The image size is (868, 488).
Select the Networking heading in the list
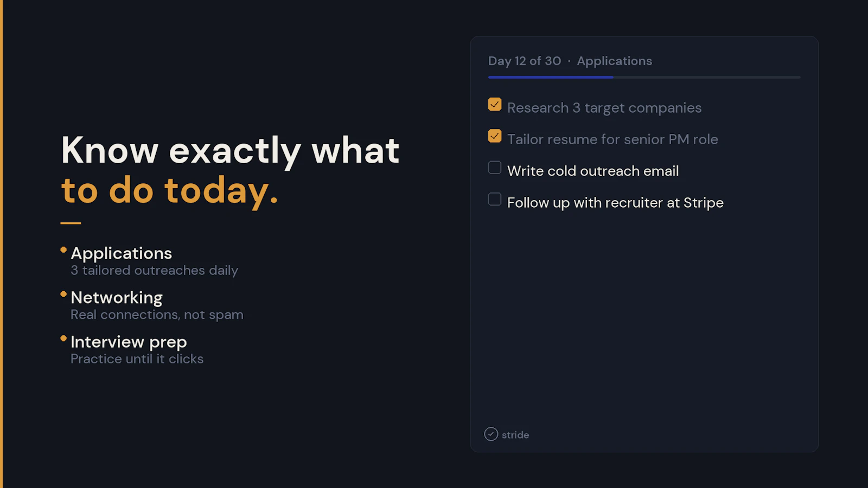click(117, 298)
